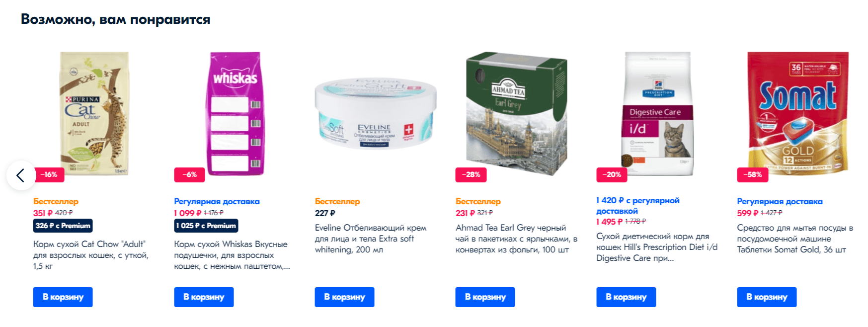Add Eveline whitening cream to cart
The image size is (868, 327).
coord(344,297)
